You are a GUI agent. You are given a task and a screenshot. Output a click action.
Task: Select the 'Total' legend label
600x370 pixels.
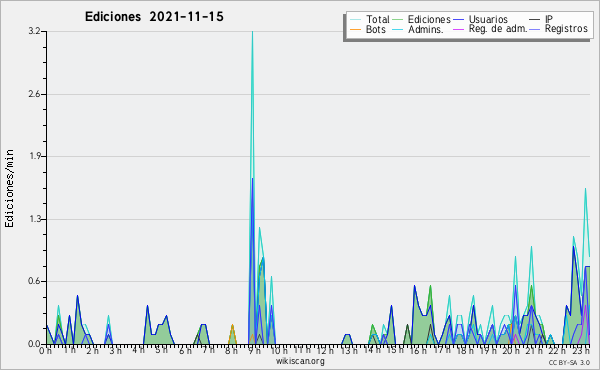[x=377, y=19]
